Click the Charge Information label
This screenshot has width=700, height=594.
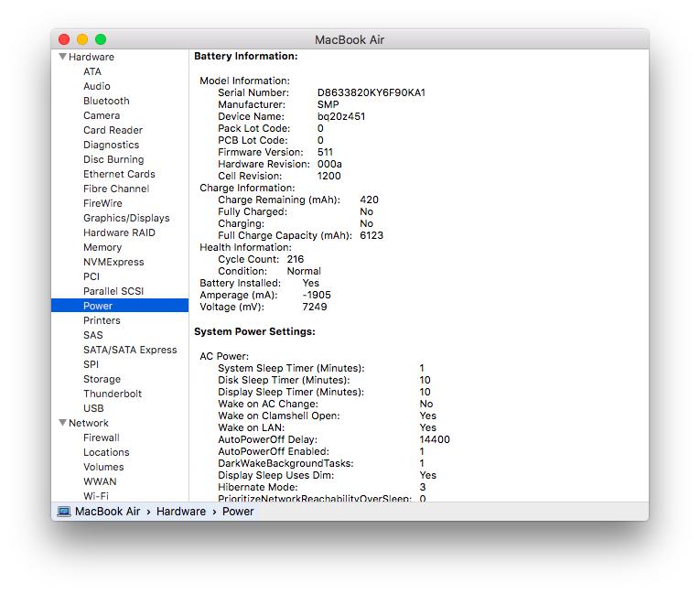(247, 188)
